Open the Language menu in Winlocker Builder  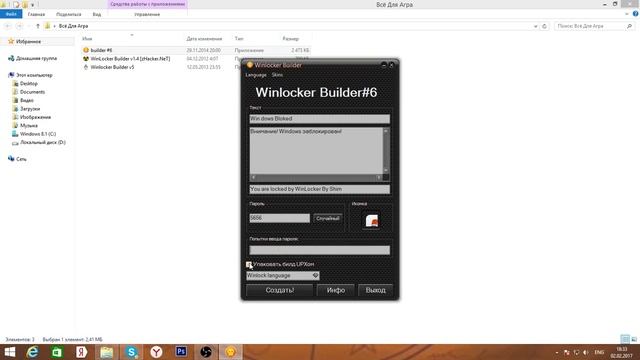(x=256, y=75)
